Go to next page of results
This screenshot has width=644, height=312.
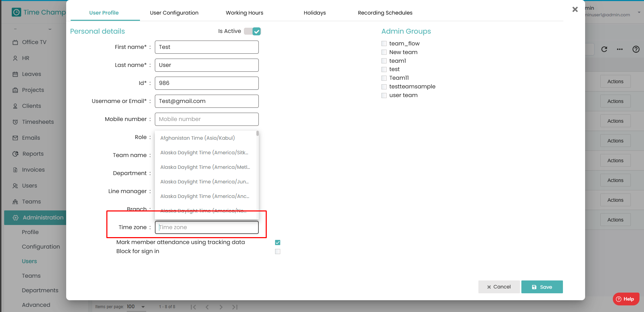(x=221, y=307)
